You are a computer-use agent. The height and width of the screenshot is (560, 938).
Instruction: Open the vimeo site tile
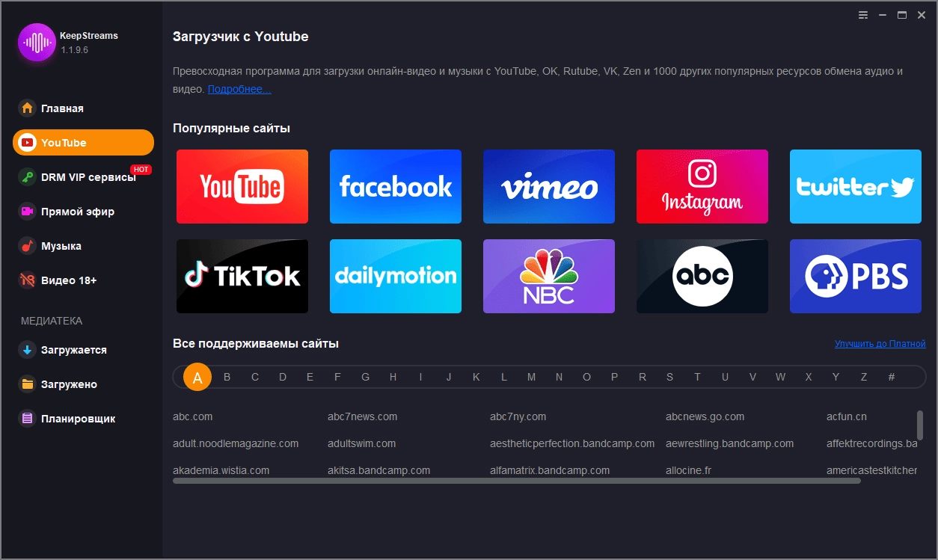549,187
